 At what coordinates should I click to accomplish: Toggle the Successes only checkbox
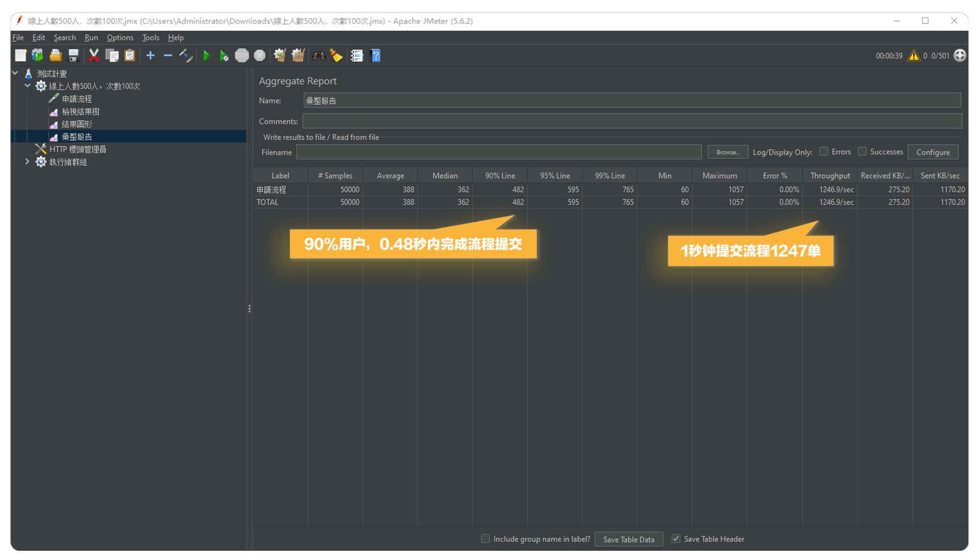click(862, 151)
